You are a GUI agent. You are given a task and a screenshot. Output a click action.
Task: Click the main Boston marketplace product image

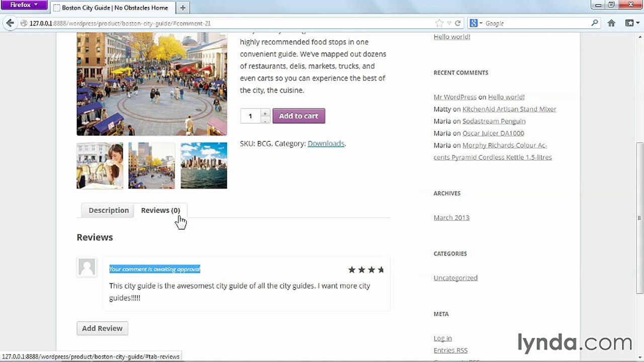(x=151, y=84)
